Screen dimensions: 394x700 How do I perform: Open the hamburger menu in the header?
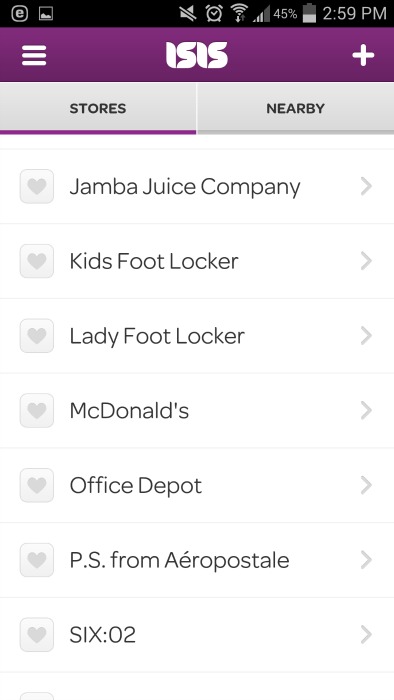34,55
